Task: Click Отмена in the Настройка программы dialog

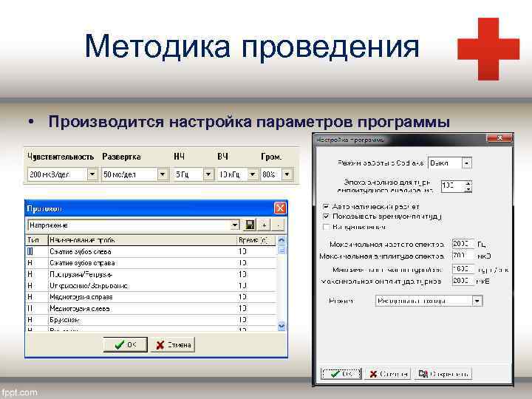Action: [x=388, y=374]
